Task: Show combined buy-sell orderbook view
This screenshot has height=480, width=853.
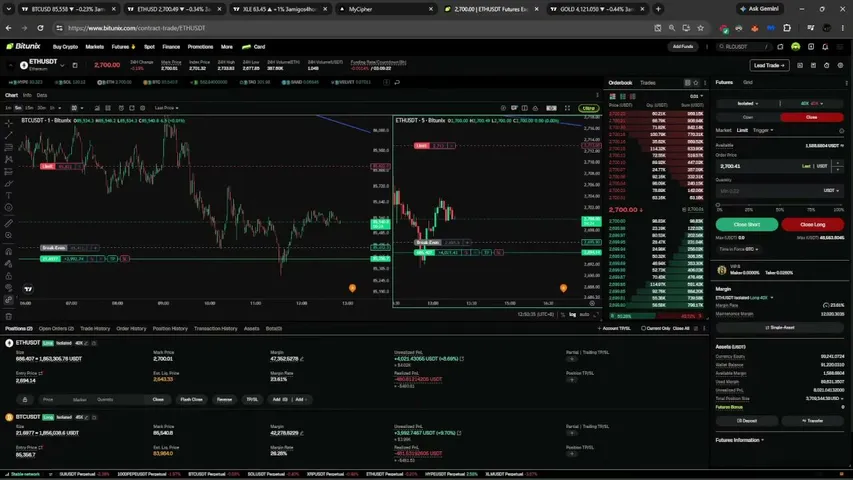Action: (x=613, y=96)
